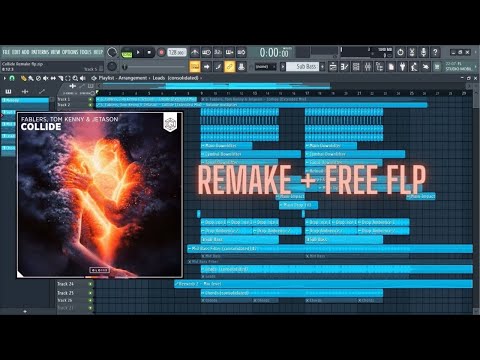
Task: Click the tempo tapper figure icon
Action: [414, 67]
